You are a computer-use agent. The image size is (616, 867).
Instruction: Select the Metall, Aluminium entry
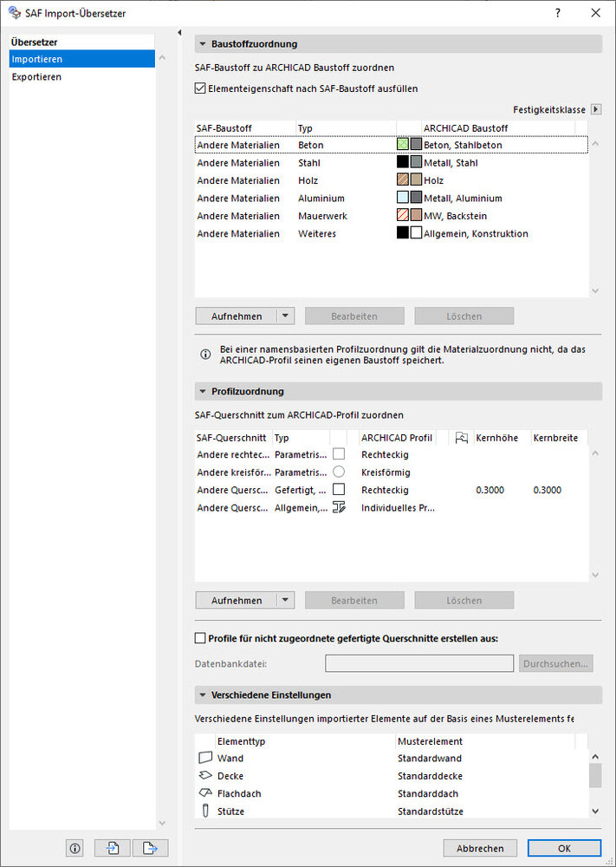pyautogui.click(x=463, y=198)
